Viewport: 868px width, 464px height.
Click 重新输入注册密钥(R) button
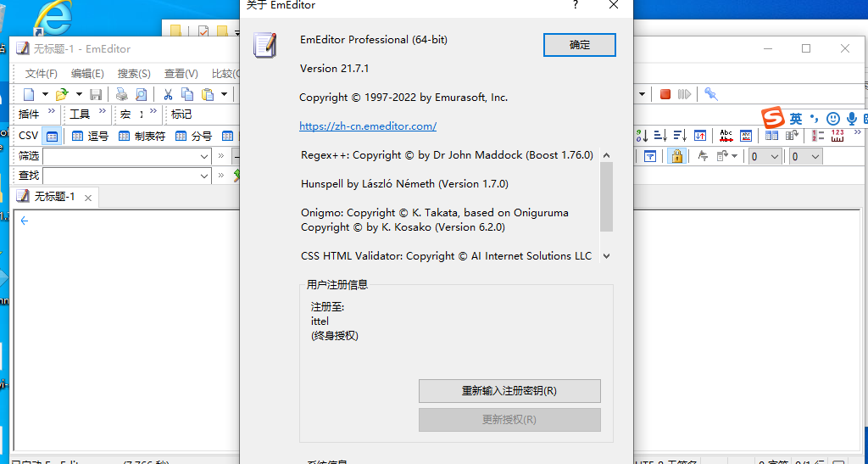pos(509,391)
